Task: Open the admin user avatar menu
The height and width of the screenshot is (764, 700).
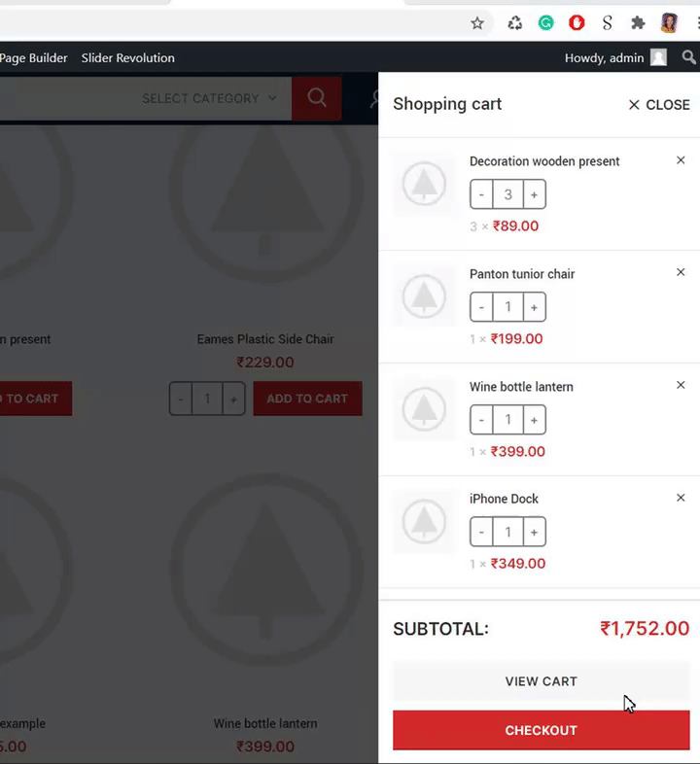Action: click(658, 57)
